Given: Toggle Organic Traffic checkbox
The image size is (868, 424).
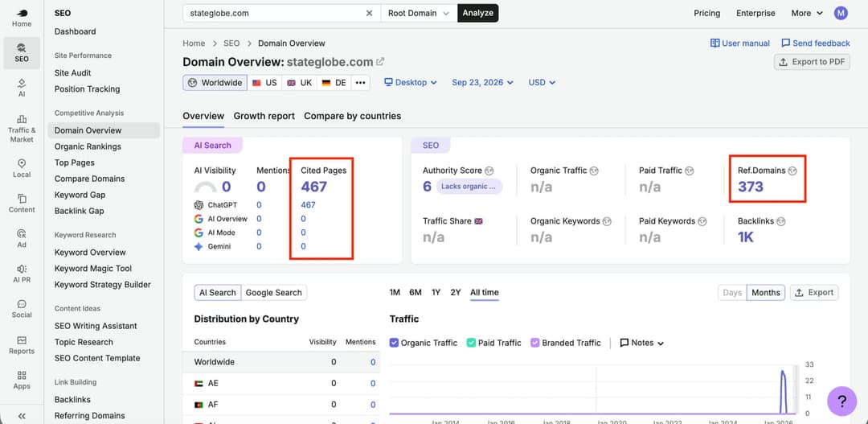Looking at the screenshot, I should (394, 343).
